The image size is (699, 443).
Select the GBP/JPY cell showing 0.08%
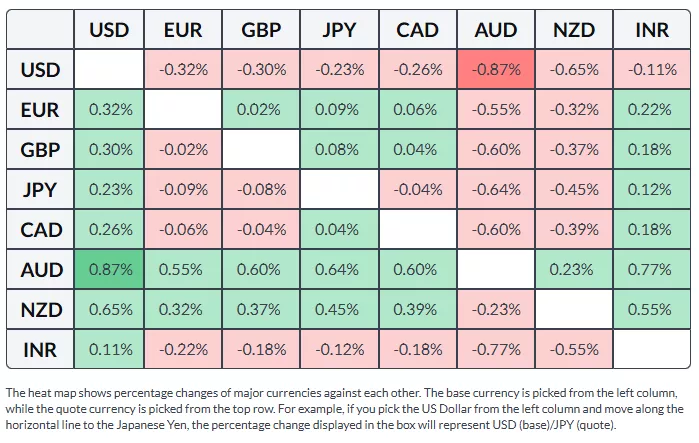[340, 150]
